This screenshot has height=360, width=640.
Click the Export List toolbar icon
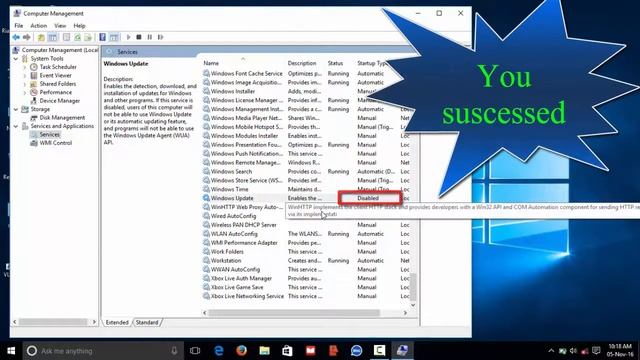pos(88,37)
